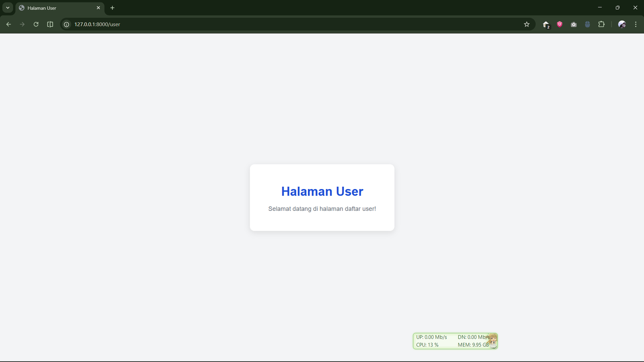Click the UP: 0.00 Mb/s network readout
Screen dimensions: 644x362
pos(431,337)
